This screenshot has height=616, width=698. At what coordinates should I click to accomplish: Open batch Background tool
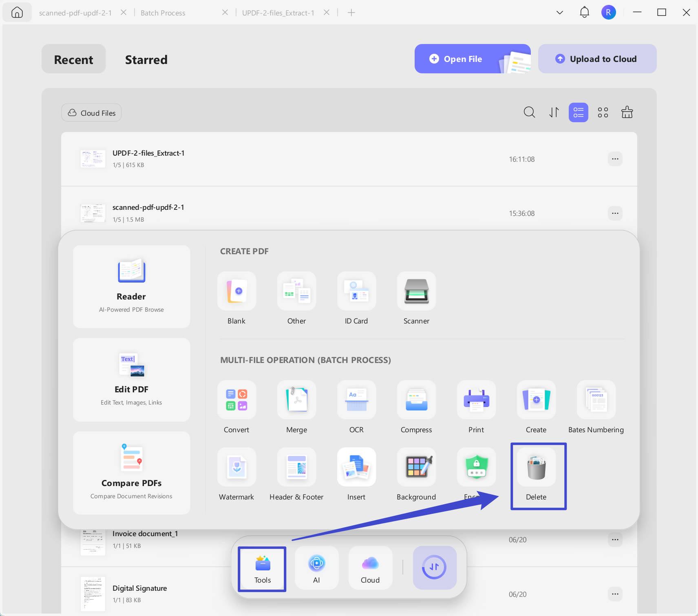click(416, 467)
